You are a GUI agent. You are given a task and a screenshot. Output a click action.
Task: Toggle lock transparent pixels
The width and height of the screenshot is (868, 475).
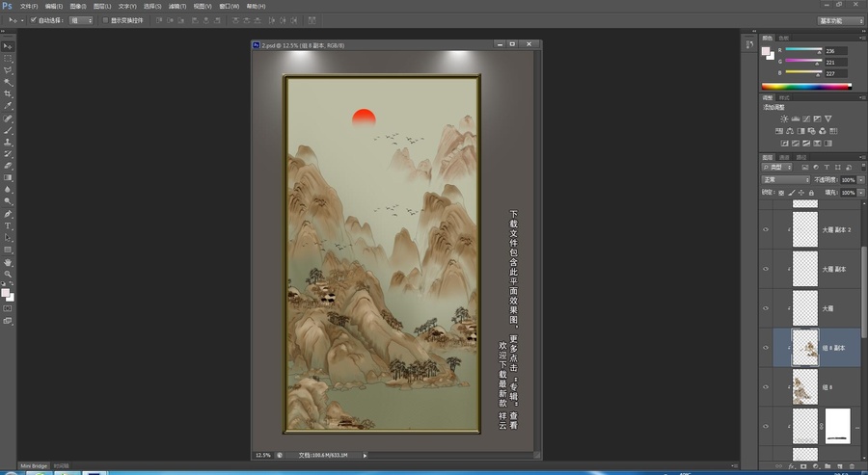tap(781, 193)
